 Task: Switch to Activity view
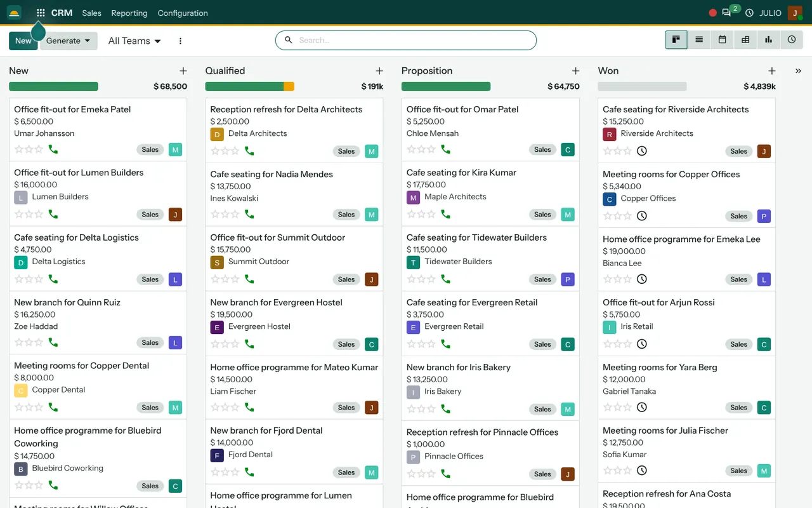coord(792,40)
